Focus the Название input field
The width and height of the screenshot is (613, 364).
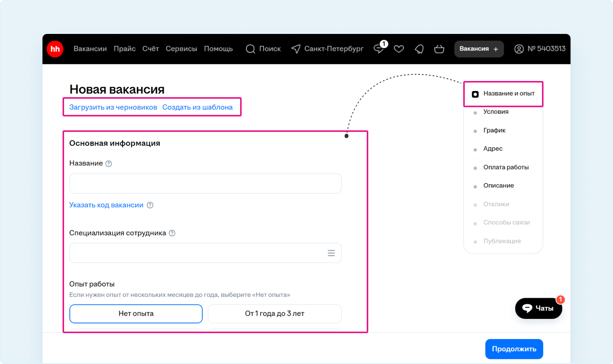pyautogui.click(x=205, y=184)
